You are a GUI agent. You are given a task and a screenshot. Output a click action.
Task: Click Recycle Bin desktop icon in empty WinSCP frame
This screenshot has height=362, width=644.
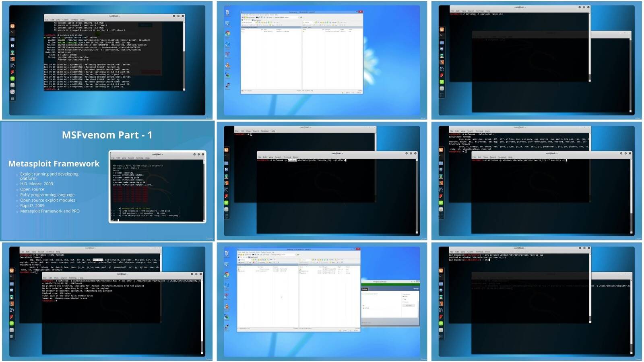(x=227, y=13)
